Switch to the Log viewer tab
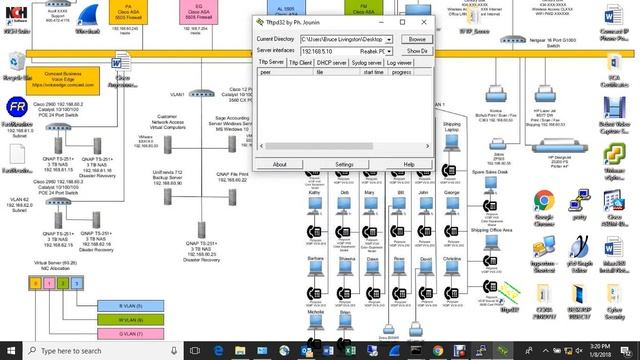The height and width of the screenshot is (360, 640). 399,63
